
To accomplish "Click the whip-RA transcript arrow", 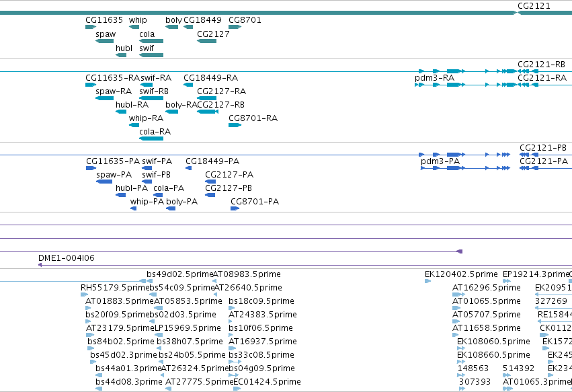I will click(134, 125).
